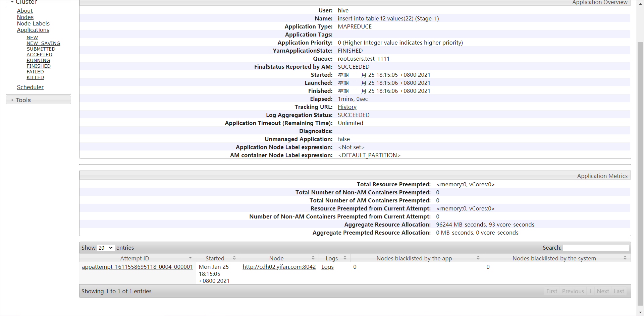The height and width of the screenshot is (316, 644).
Task: Click the hive user link
Action: pyautogui.click(x=343, y=10)
